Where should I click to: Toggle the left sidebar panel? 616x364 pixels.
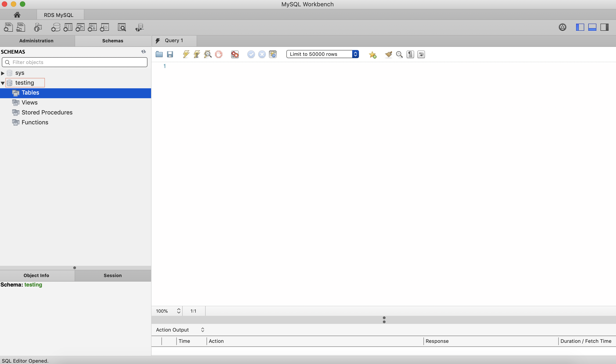point(580,27)
